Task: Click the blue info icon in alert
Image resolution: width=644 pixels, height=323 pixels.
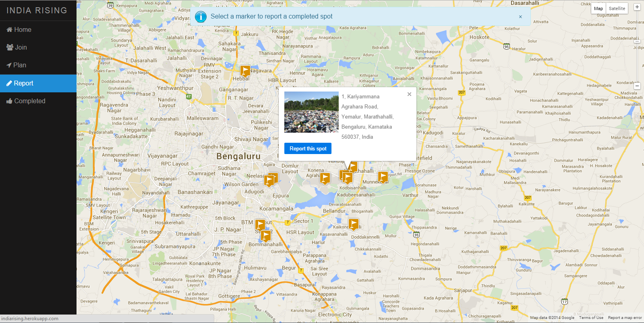Action: point(201,17)
